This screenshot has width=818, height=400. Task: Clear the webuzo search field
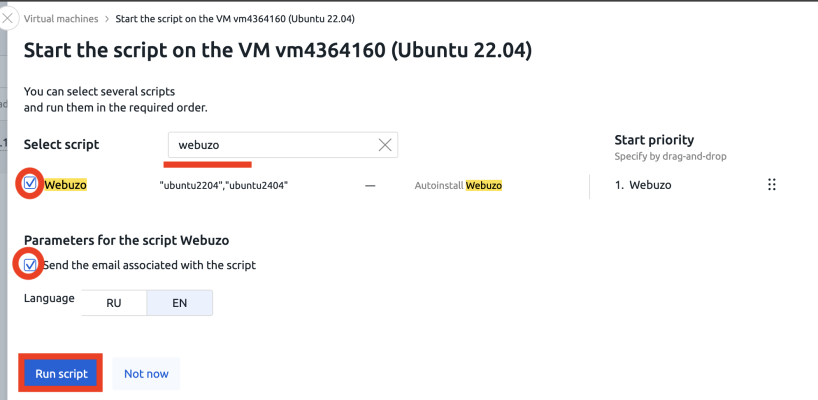click(x=384, y=145)
